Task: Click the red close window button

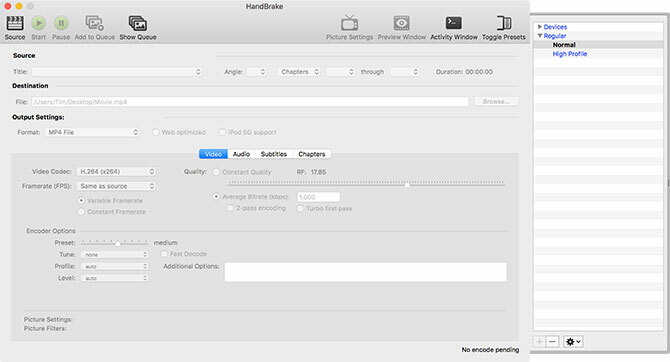Action: [x=8, y=6]
